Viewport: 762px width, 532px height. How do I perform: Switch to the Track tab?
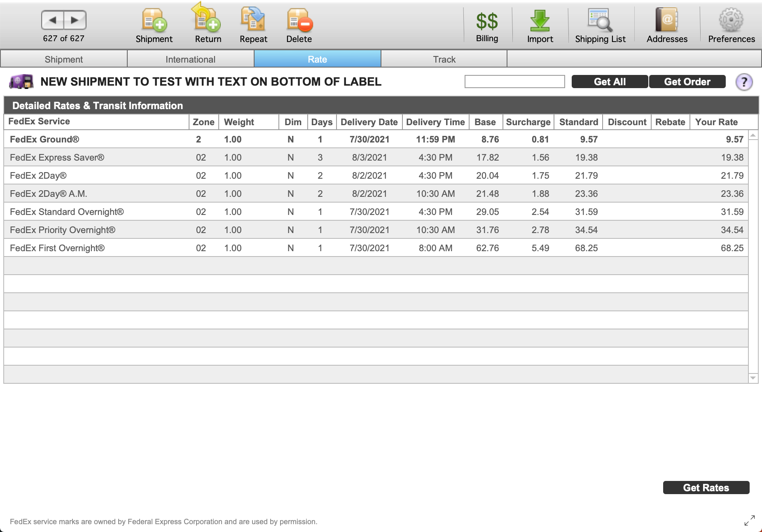click(444, 59)
